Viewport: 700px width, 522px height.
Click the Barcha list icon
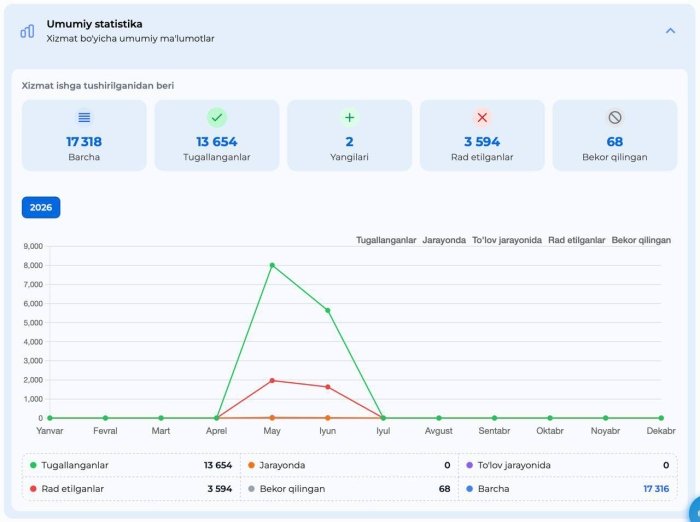point(84,117)
